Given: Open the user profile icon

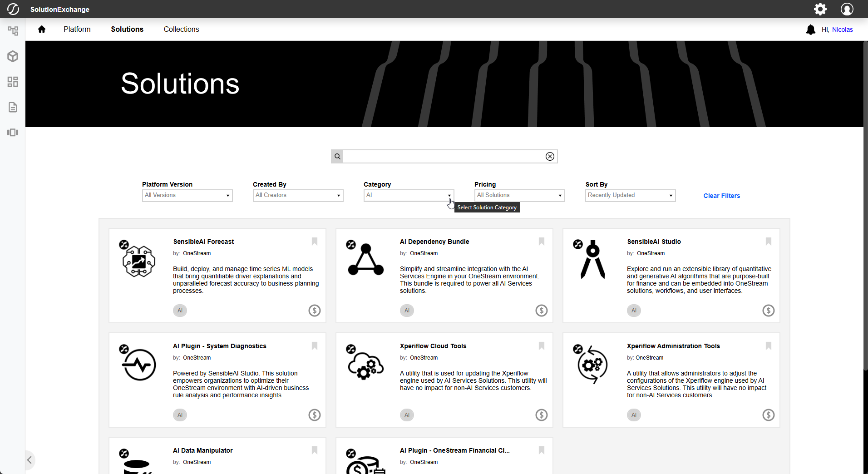Looking at the screenshot, I should [847, 9].
